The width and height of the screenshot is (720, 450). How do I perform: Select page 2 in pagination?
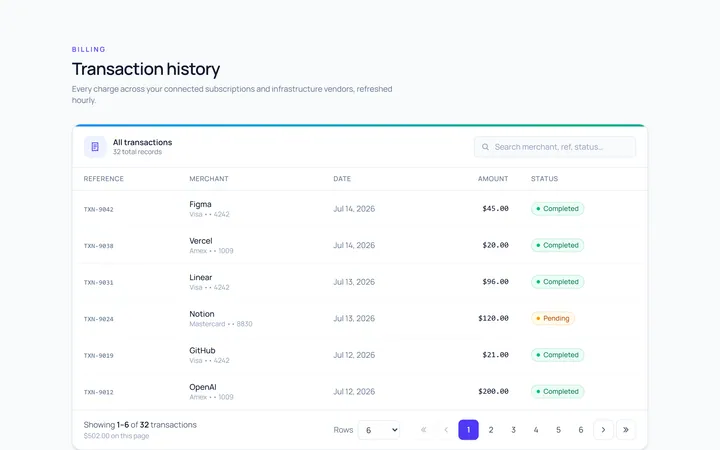pyautogui.click(x=491, y=430)
